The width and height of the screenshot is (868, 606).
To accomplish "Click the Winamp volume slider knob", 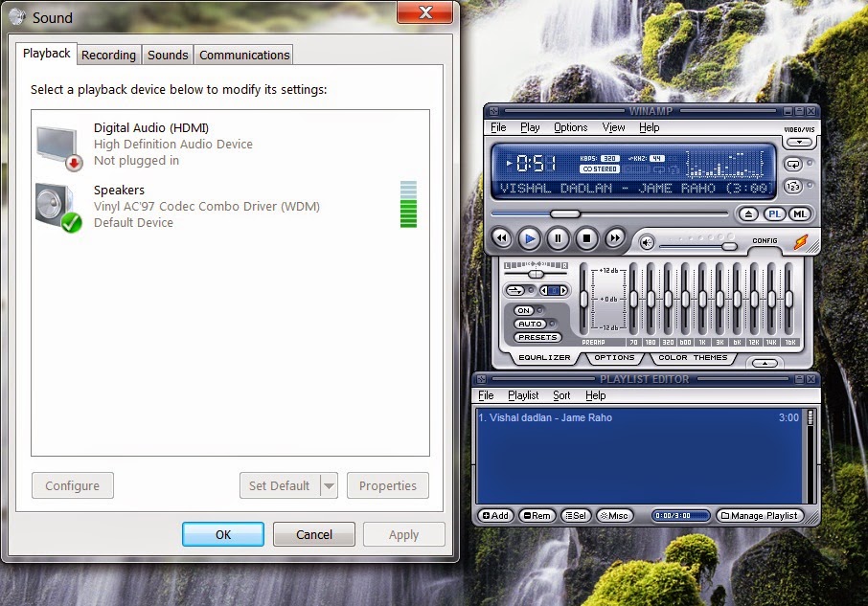I will (730, 246).
